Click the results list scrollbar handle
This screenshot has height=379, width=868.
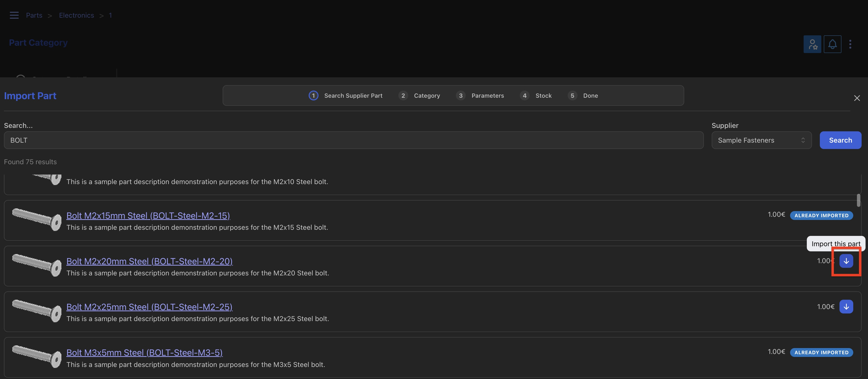click(x=858, y=201)
